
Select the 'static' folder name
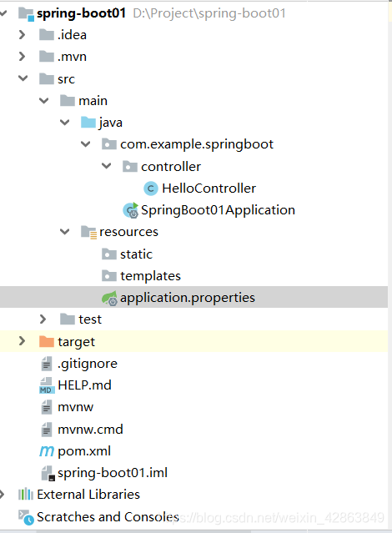[136, 254]
